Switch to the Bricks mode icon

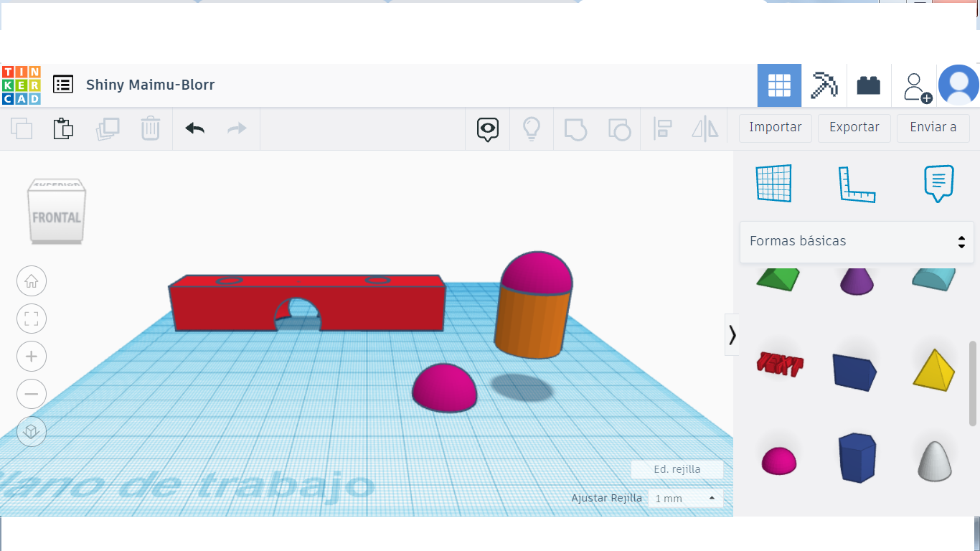pos(868,85)
